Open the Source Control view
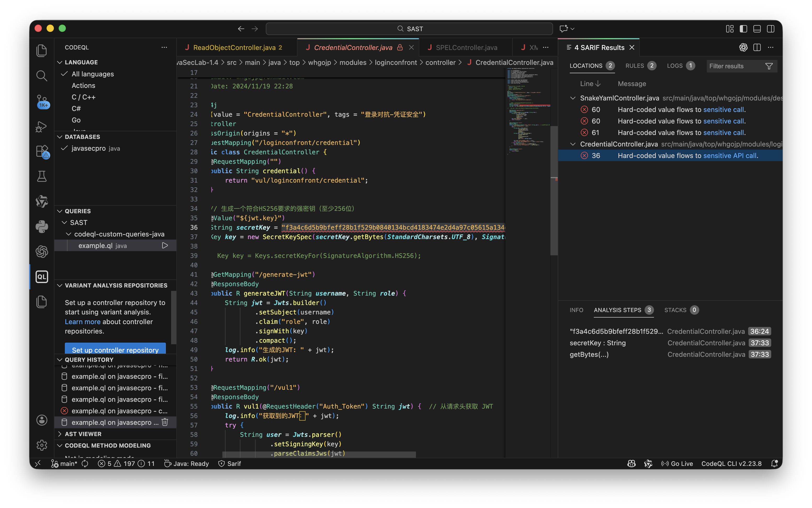 42,101
